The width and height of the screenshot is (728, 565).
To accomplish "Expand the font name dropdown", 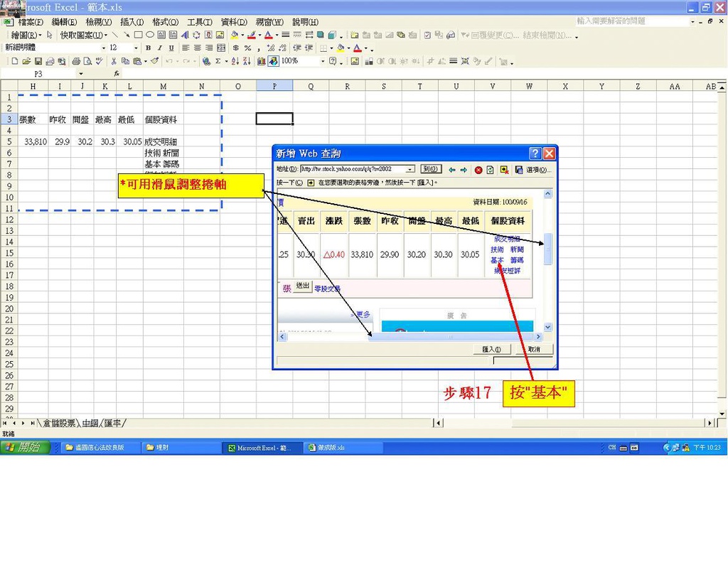I will tap(104, 48).
